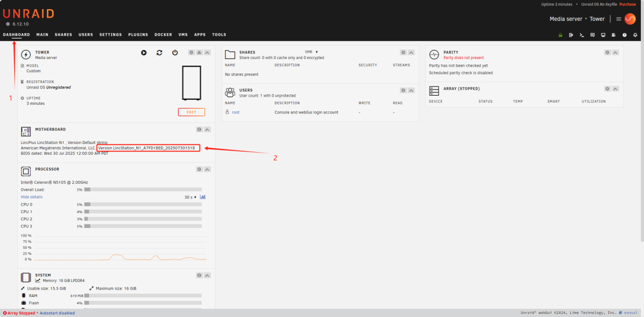Click "Autostart disabled" in the status bar

tap(57, 313)
